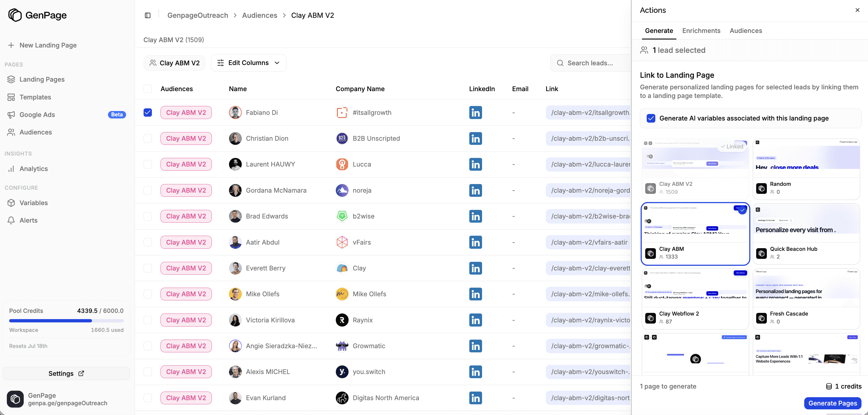Image resolution: width=868 pixels, height=415 pixels.
Task: Select the Quick Beacon Hub template card
Action: tap(806, 234)
